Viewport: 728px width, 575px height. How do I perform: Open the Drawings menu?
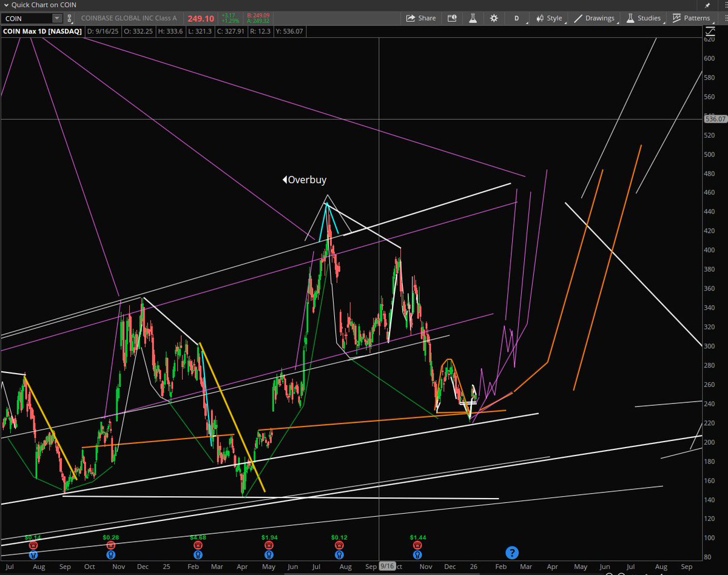coord(595,18)
